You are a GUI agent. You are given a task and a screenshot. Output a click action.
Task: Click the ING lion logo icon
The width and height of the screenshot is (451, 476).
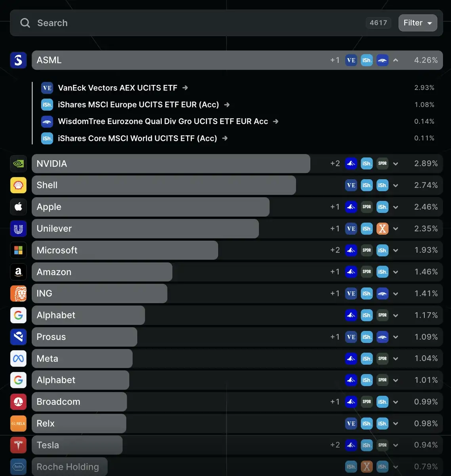pos(18,294)
